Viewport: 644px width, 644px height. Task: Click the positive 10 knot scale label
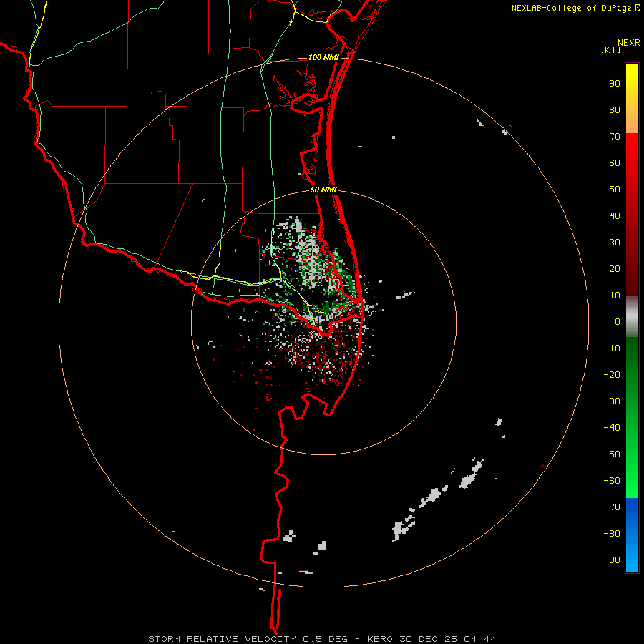(x=615, y=296)
